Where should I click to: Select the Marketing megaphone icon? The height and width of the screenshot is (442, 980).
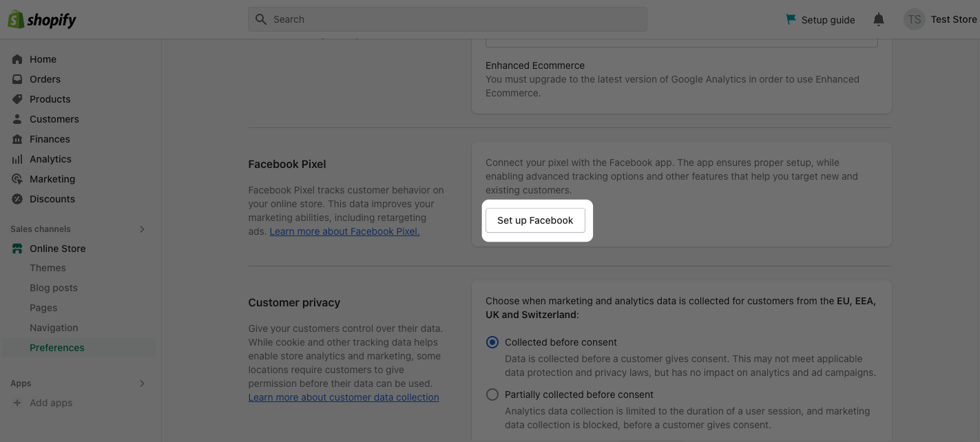tap(17, 179)
